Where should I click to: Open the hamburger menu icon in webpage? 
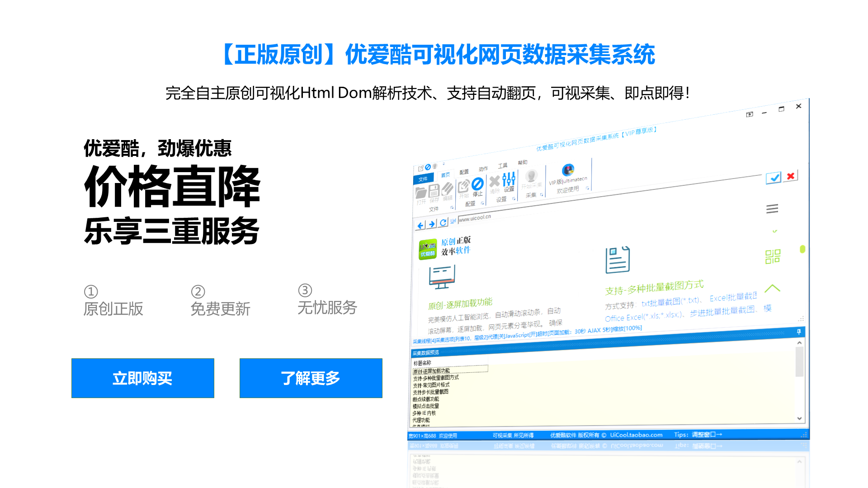pyautogui.click(x=772, y=208)
